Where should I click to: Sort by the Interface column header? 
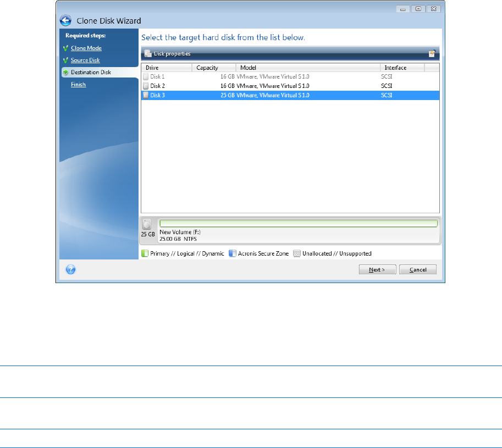click(402, 68)
